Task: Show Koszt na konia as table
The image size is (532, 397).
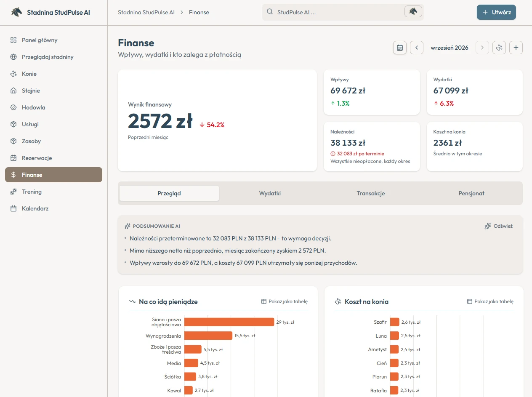Action: click(x=490, y=301)
